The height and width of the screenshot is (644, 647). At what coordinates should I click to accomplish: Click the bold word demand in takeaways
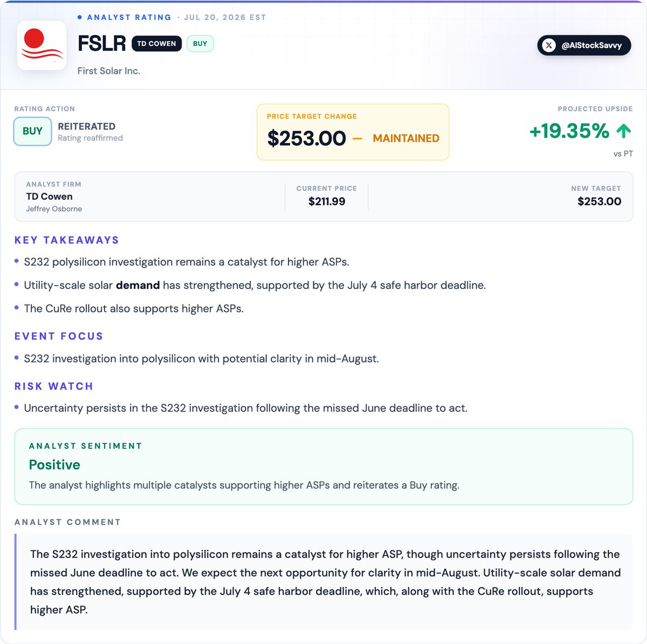[x=137, y=285]
